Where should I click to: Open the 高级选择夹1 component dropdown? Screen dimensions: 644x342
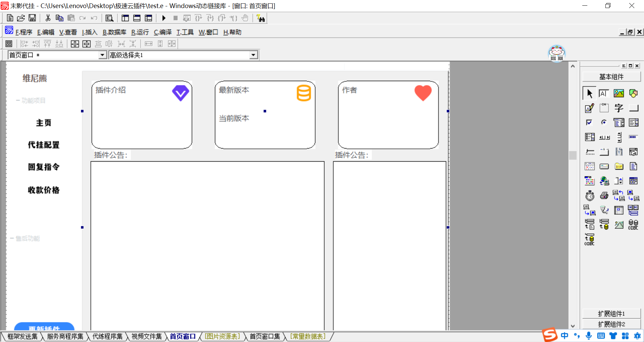tap(254, 55)
